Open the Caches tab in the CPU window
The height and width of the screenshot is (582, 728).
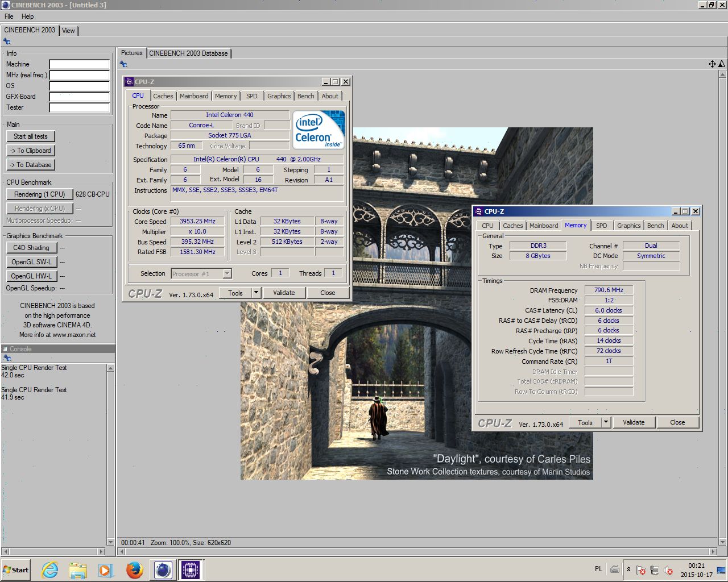pyautogui.click(x=163, y=96)
